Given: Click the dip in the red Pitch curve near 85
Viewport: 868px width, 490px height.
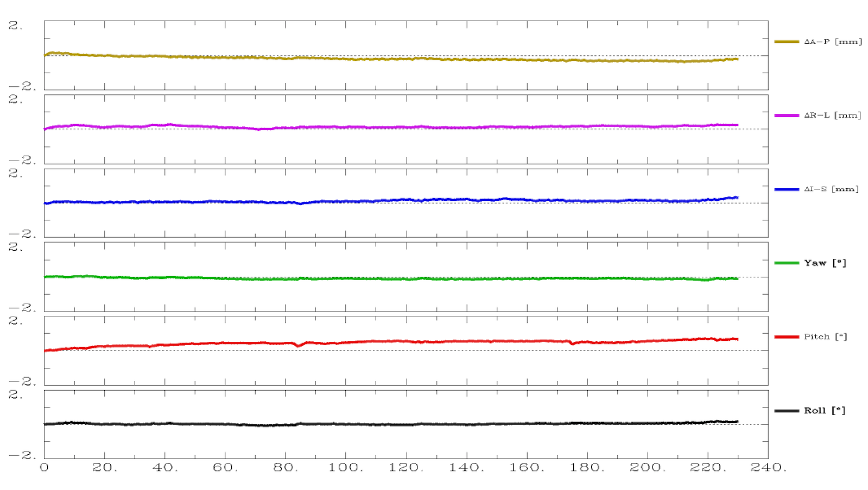Looking at the screenshot, I should pyautogui.click(x=298, y=345).
